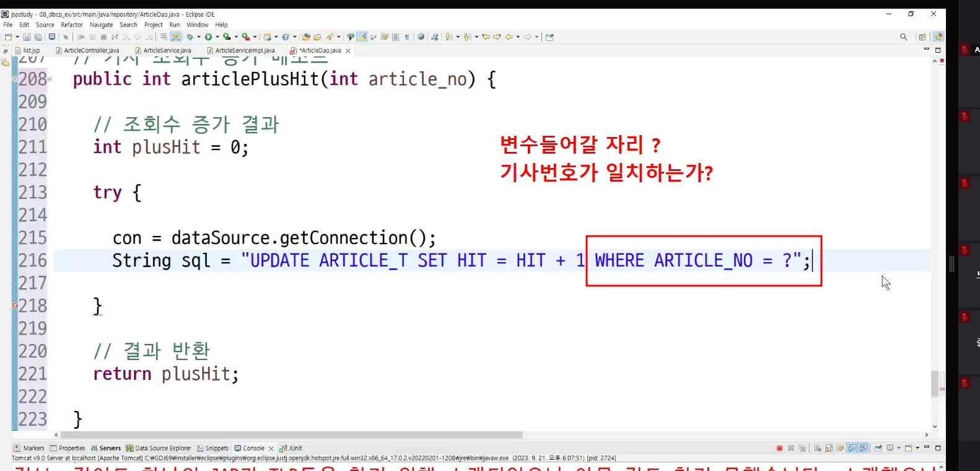
Task: Switch to ArticleService.java tab
Action: [x=164, y=51]
